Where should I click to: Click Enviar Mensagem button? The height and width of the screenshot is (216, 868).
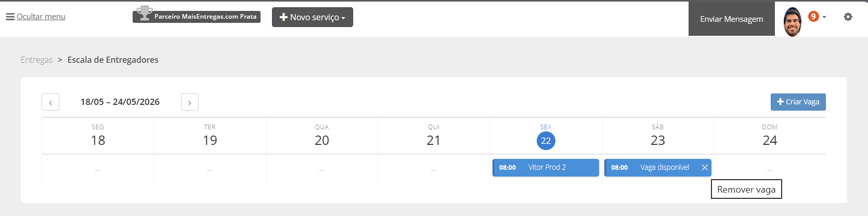coord(732,19)
